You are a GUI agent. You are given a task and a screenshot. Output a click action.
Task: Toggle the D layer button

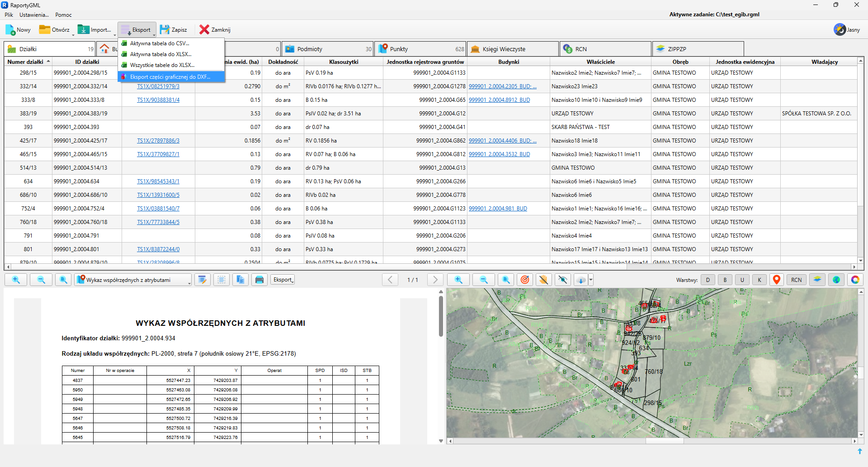point(708,280)
